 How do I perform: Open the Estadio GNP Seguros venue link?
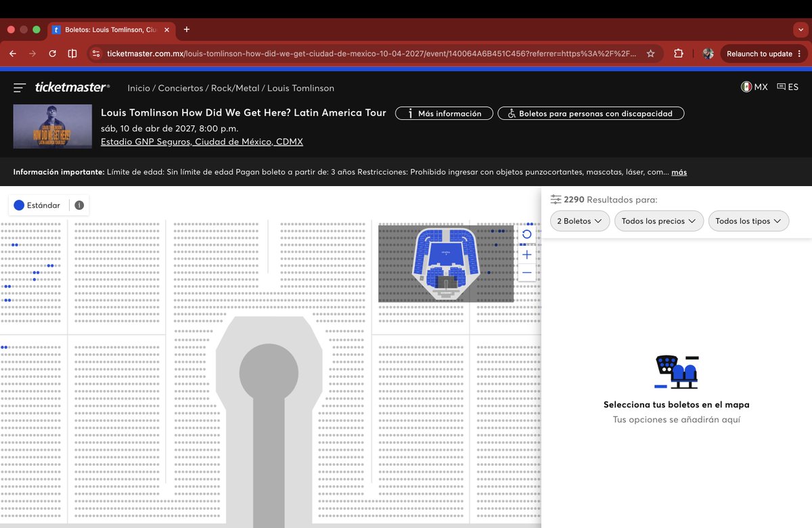click(202, 141)
